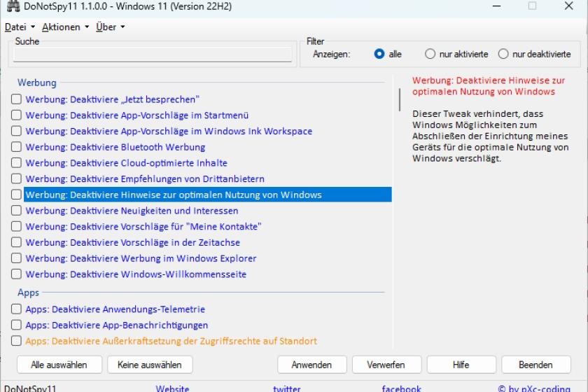This screenshot has height=392, width=588.
Task: Open the facebook link
Action: click(x=402, y=388)
